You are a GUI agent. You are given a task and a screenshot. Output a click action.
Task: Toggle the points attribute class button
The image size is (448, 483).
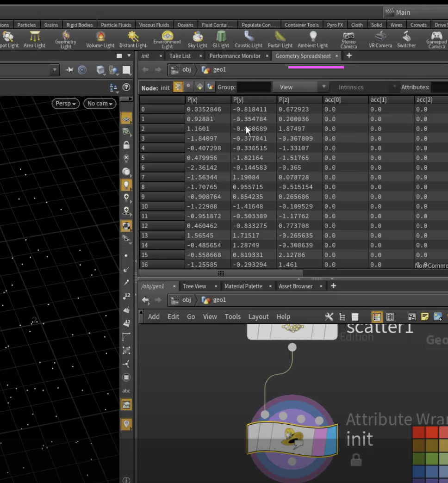(178, 87)
